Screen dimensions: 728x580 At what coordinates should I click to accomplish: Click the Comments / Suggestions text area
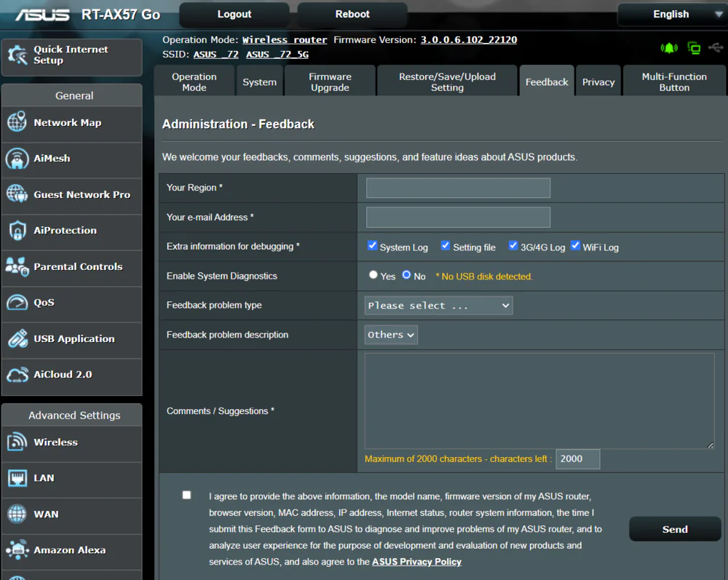pos(539,401)
